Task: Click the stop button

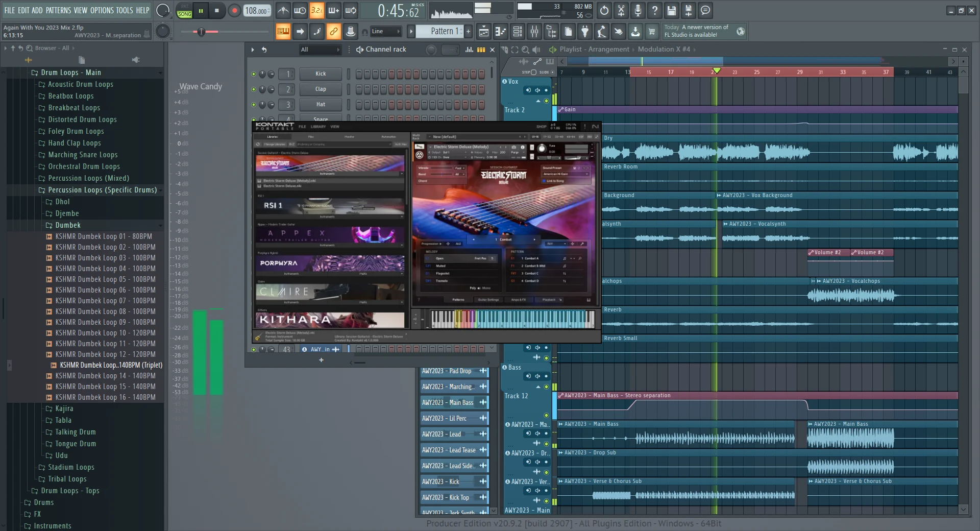Action: 217,11
